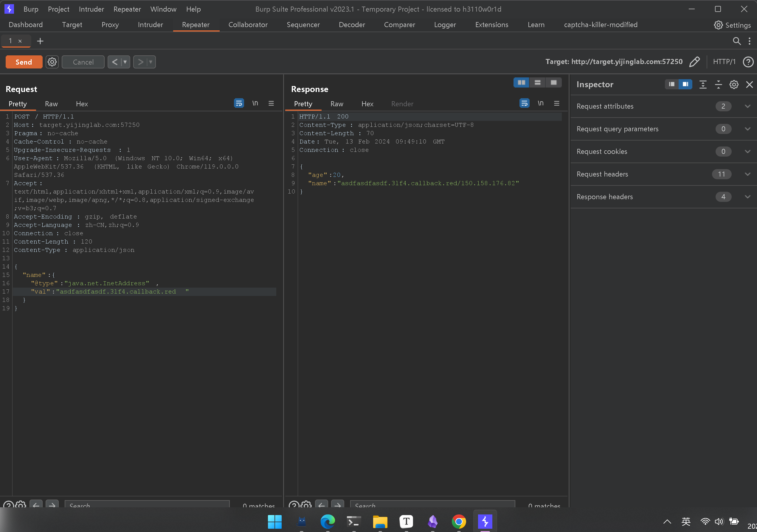
Task: Click the Repeater search magnifier icon
Action: [x=736, y=41]
